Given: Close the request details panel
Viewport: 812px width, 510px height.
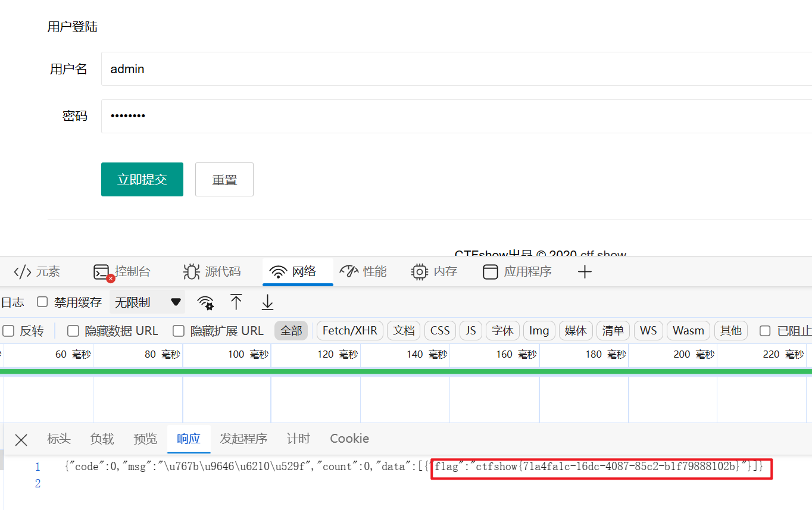Looking at the screenshot, I should 21,440.
